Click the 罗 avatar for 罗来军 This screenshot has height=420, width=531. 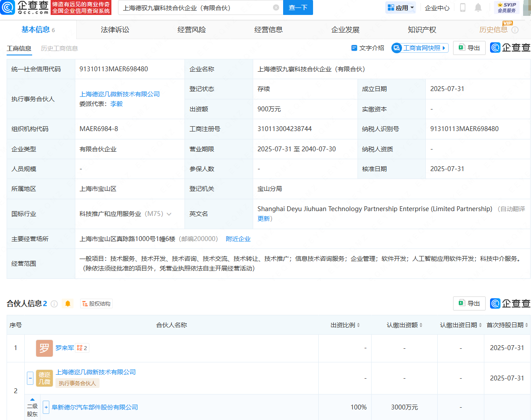click(x=44, y=348)
